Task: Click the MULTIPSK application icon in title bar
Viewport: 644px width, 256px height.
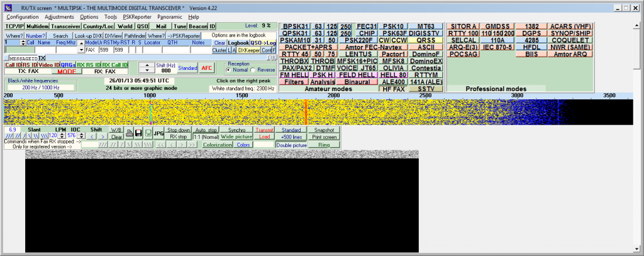Action: pos(8,8)
